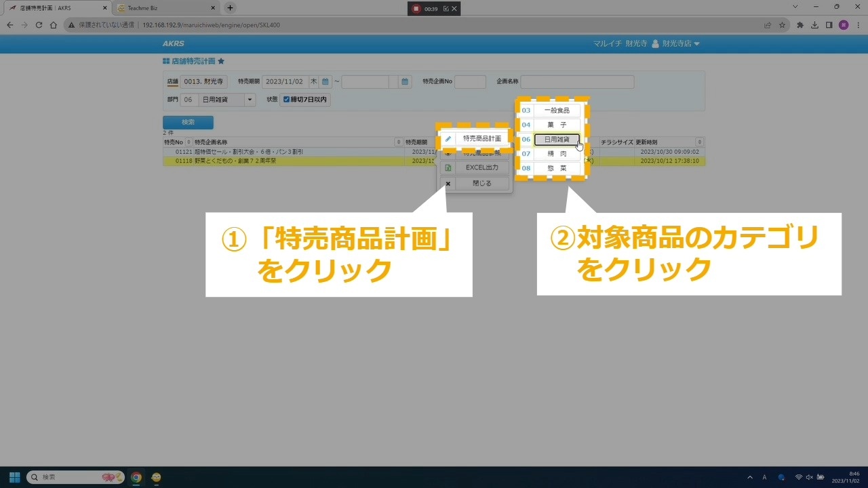This screenshot has width=868, height=488.
Task: Click the EXCEL出力 spreadsheet icon
Action: [448, 167]
